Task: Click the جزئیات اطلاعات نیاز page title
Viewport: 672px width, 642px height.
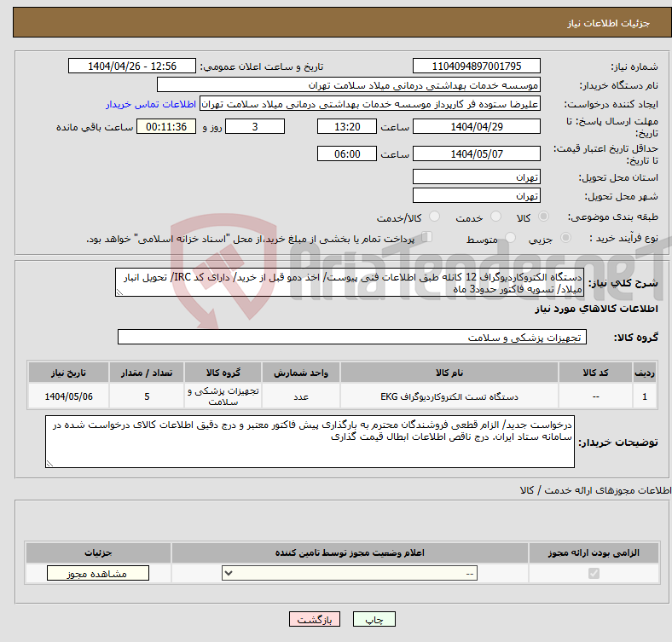Action: 609,23
